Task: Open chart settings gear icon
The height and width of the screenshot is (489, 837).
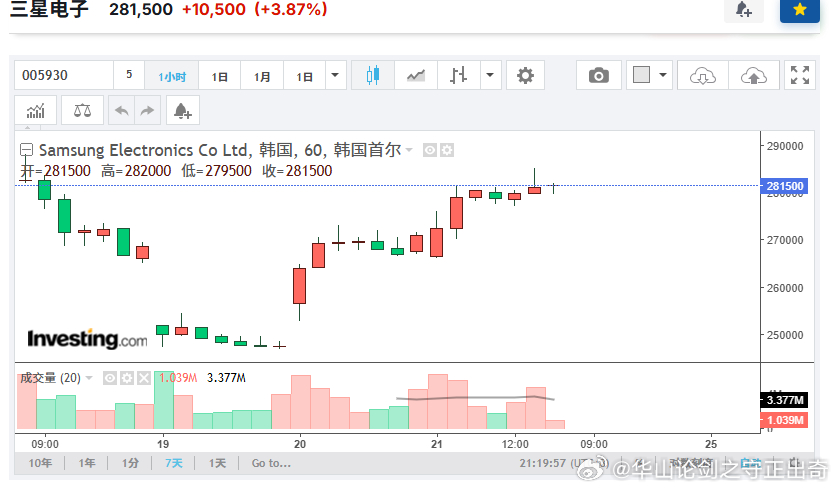Action: (x=525, y=75)
